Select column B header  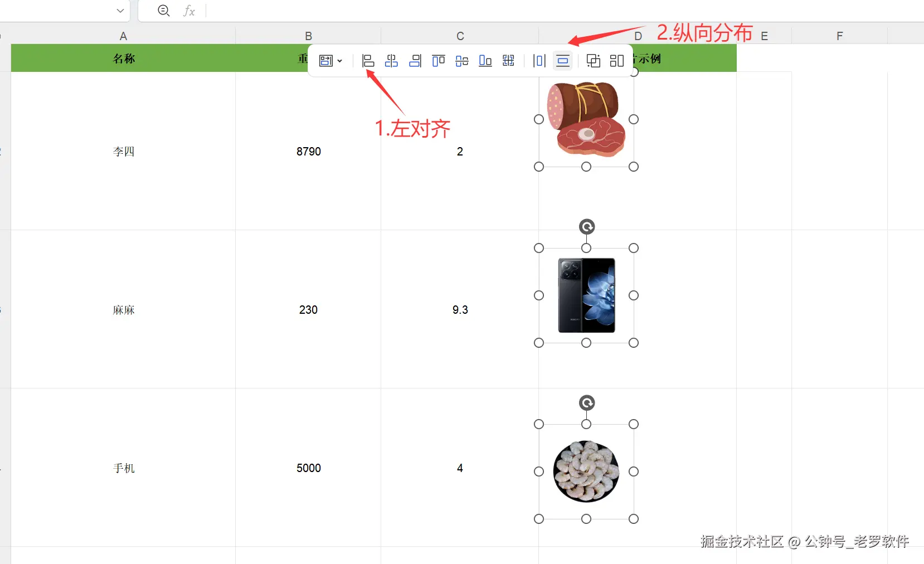[308, 36]
